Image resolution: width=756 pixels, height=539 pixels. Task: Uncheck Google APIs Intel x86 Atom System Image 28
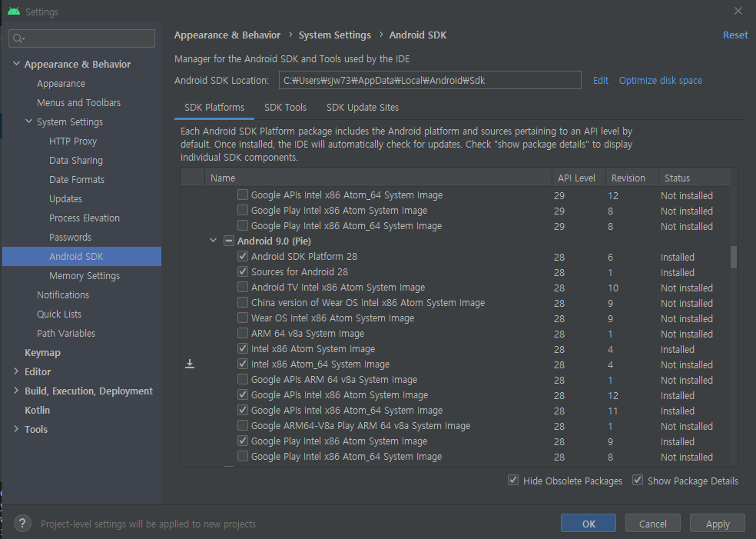coord(243,394)
